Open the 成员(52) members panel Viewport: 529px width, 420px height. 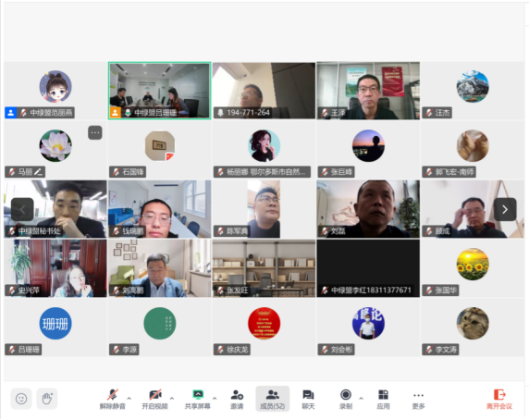[273, 399]
